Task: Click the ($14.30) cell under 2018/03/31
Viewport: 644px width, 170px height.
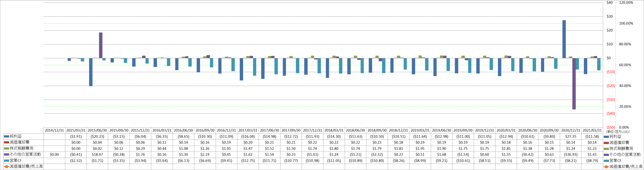Action: pos(334,137)
